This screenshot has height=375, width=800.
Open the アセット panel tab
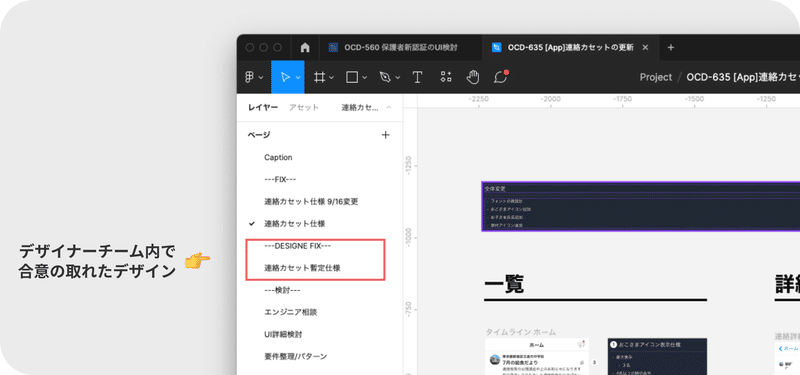pos(304,108)
